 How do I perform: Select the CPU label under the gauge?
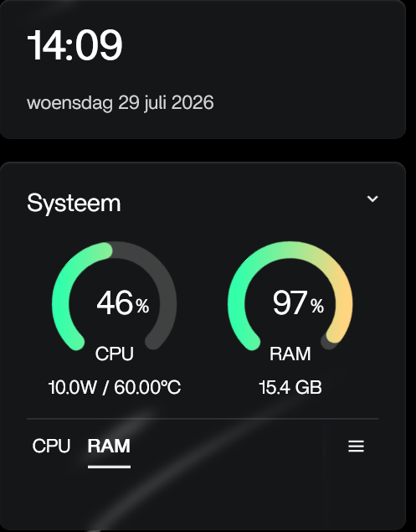pyautogui.click(x=115, y=354)
